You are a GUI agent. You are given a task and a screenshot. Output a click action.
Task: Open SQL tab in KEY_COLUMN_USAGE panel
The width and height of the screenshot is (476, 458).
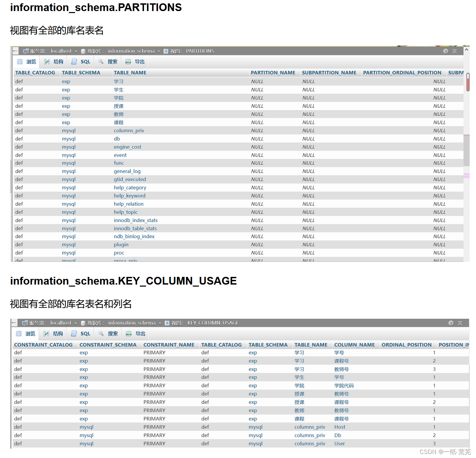(81, 333)
